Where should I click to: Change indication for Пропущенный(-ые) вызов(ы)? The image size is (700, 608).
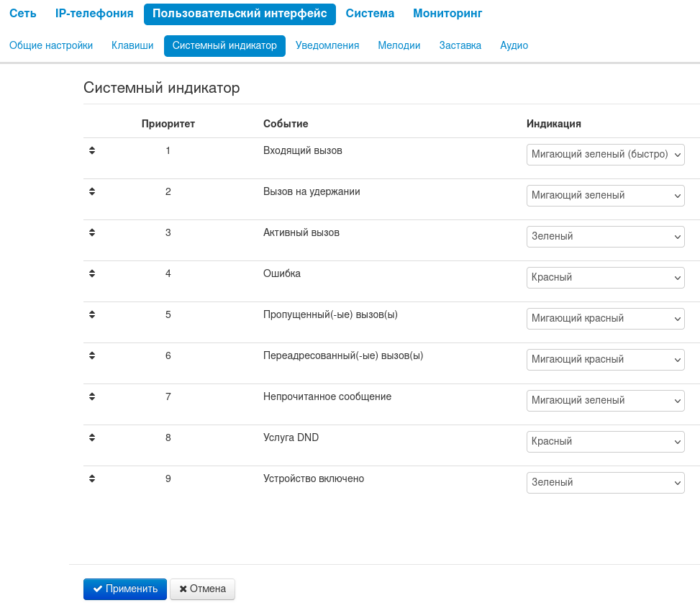[x=605, y=319]
